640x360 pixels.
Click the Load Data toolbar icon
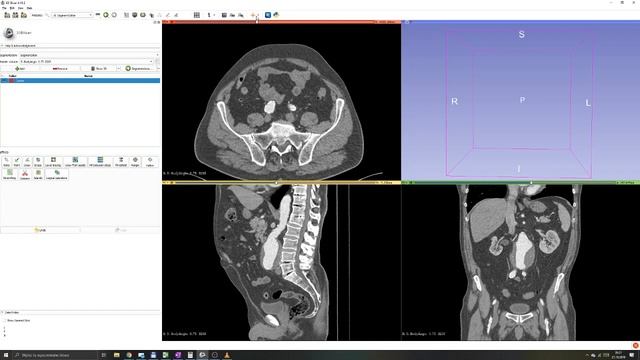pos(7,15)
